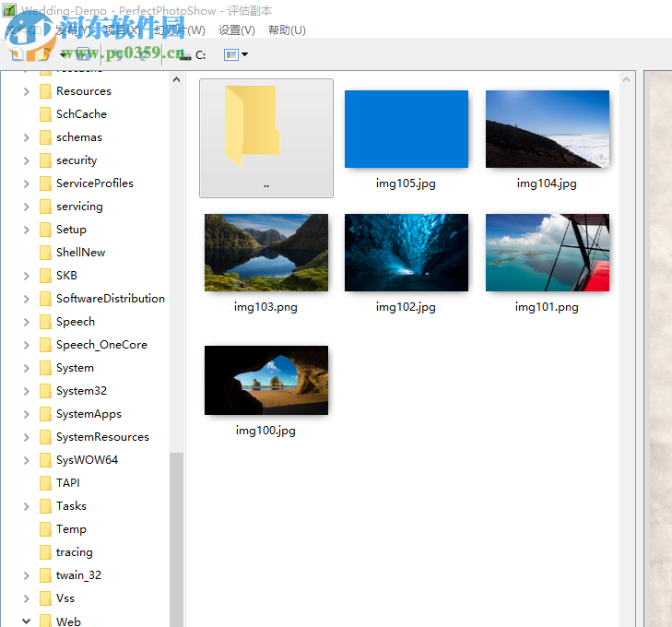This screenshot has width=672, height=627.
Task: Click the System folder icon
Action: [45, 368]
